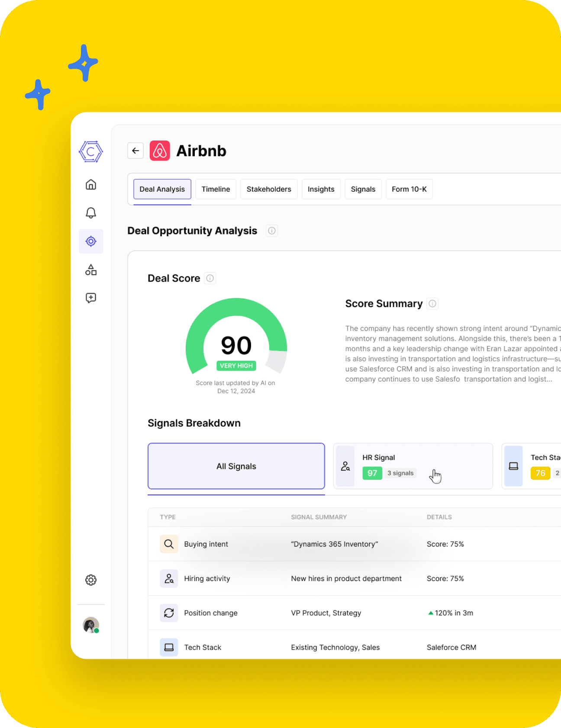The image size is (561, 728).
Task: Click the 3 signals badge
Action: point(400,473)
